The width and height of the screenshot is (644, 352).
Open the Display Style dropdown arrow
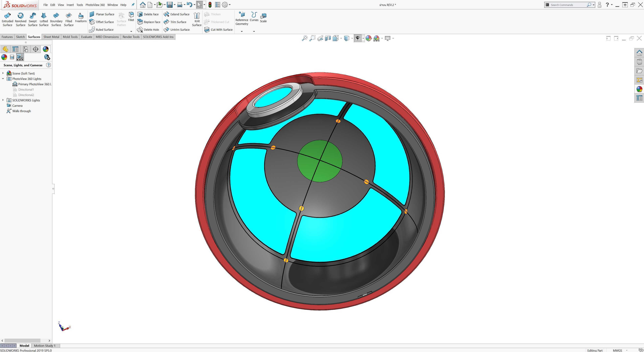point(352,38)
